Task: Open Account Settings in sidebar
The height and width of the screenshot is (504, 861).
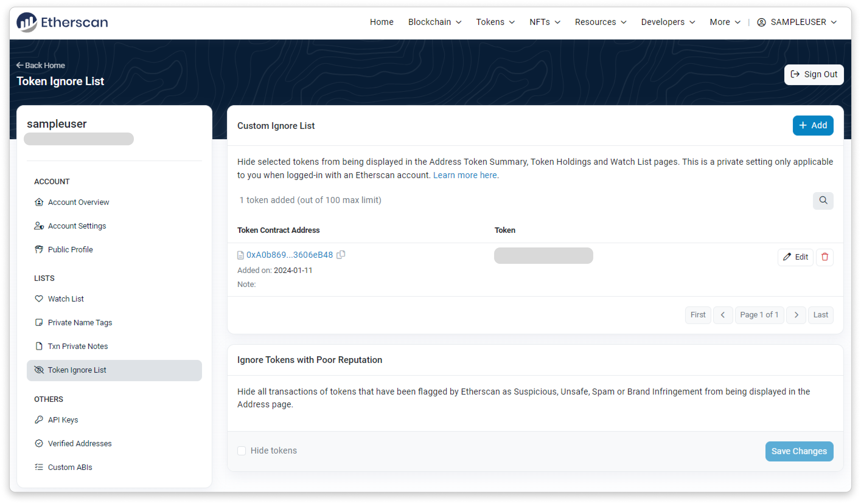Action: (x=77, y=226)
